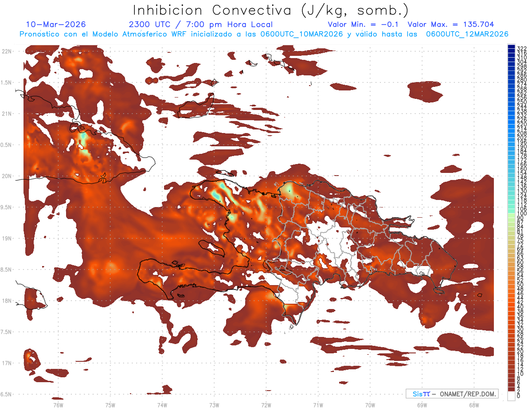Click the "18N" latitude label
The width and height of the screenshot is (532, 411).
click(x=8, y=301)
